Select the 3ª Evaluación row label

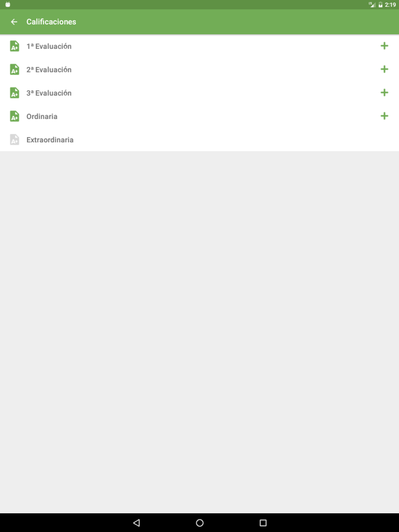coord(49,93)
